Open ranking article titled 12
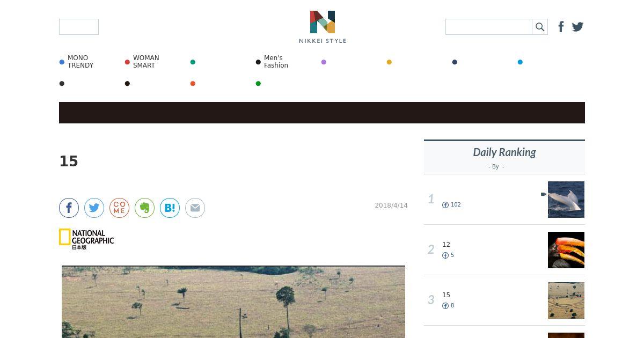This screenshot has height=338, width=644. click(x=446, y=245)
